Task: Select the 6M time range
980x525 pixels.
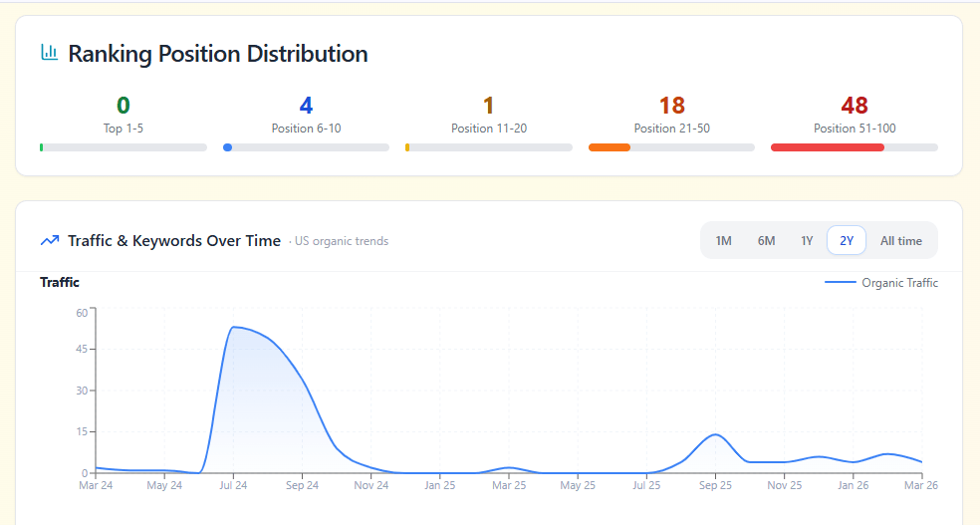Action: (x=766, y=241)
